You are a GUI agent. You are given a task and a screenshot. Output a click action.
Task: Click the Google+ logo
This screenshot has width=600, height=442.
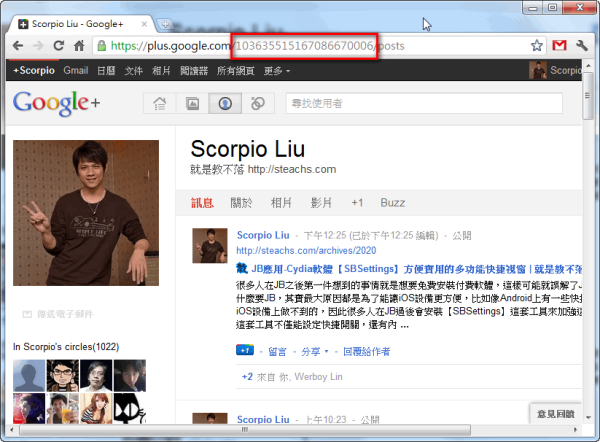click(x=57, y=103)
